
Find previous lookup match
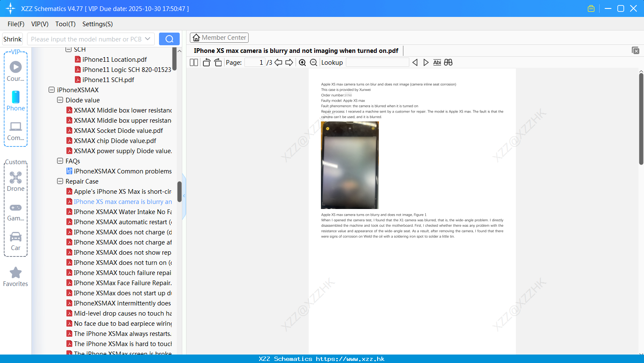tap(415, 63)
